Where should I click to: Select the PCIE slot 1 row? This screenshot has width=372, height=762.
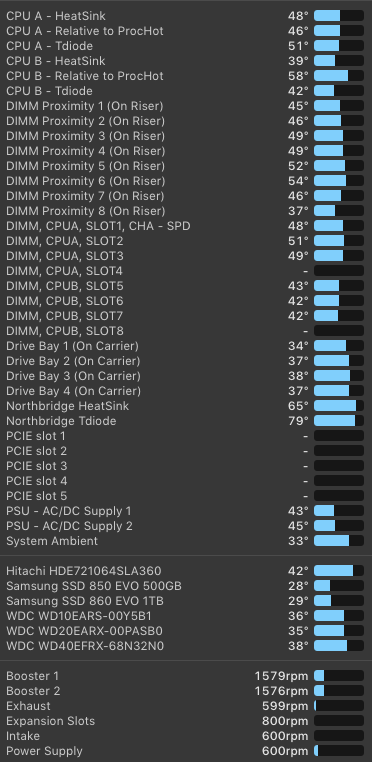(186, 436)
